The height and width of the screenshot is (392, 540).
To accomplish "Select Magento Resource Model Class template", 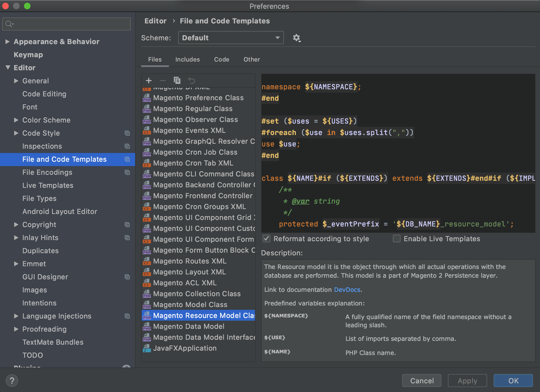I will point(198,316).
